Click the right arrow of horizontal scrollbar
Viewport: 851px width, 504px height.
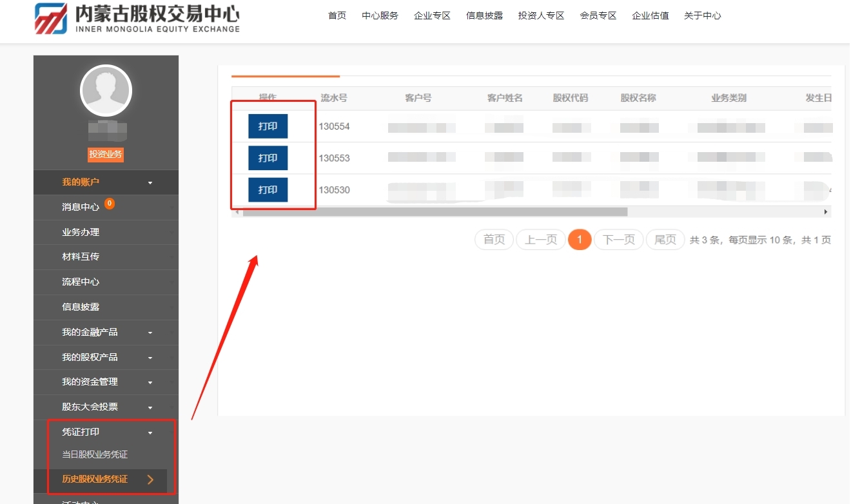click(x=826, y=212)
